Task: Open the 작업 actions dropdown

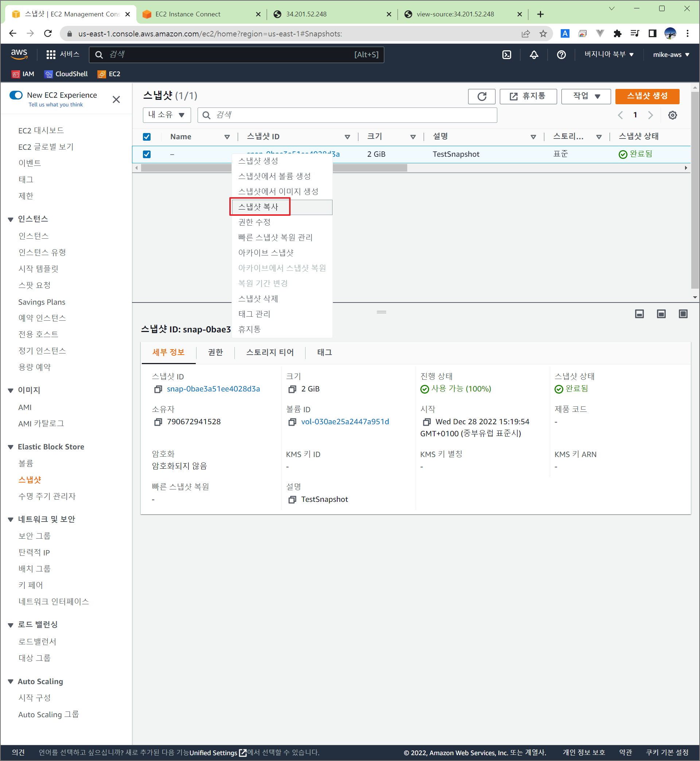Action: [586, 96]
